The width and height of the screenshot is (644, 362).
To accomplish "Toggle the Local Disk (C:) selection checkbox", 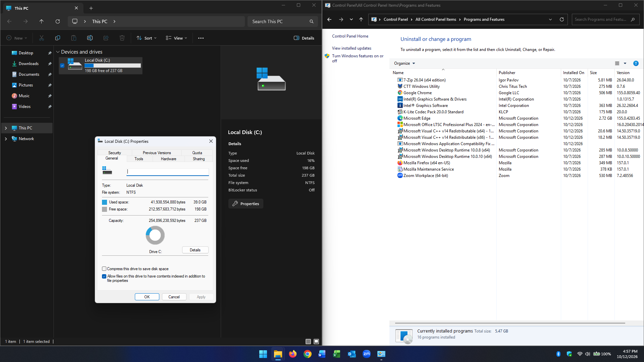I will coord(62,66).
